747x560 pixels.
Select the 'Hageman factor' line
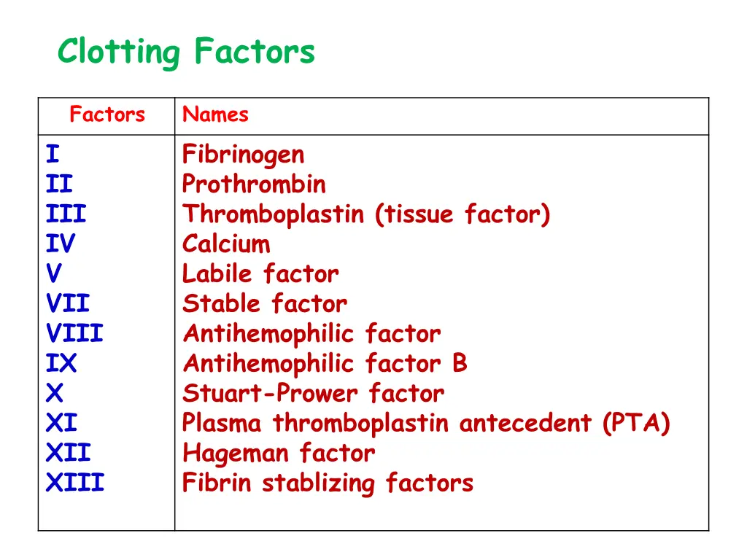279,454
